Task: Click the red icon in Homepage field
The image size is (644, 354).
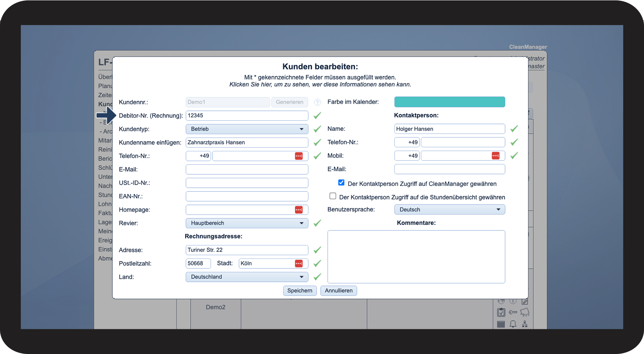Action: (x=298, y=210)
